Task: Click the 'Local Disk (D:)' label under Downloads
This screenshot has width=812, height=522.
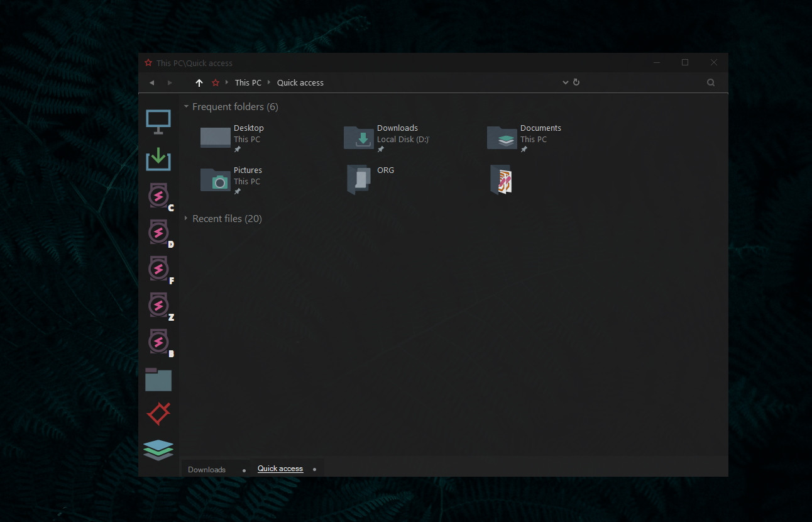Action: [x=403, y=140]
